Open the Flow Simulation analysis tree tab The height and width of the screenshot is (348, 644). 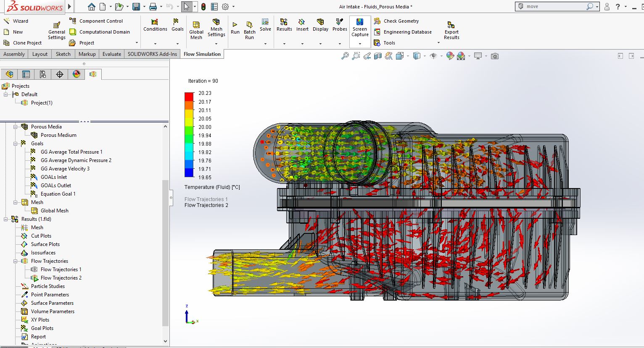pos(93,74)
